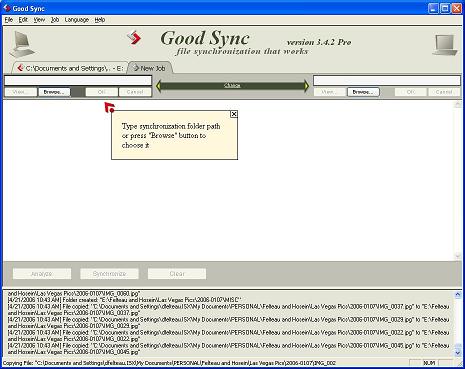
Task: Click the green sync direction arrow bar
Action: [x=232, y=86]
